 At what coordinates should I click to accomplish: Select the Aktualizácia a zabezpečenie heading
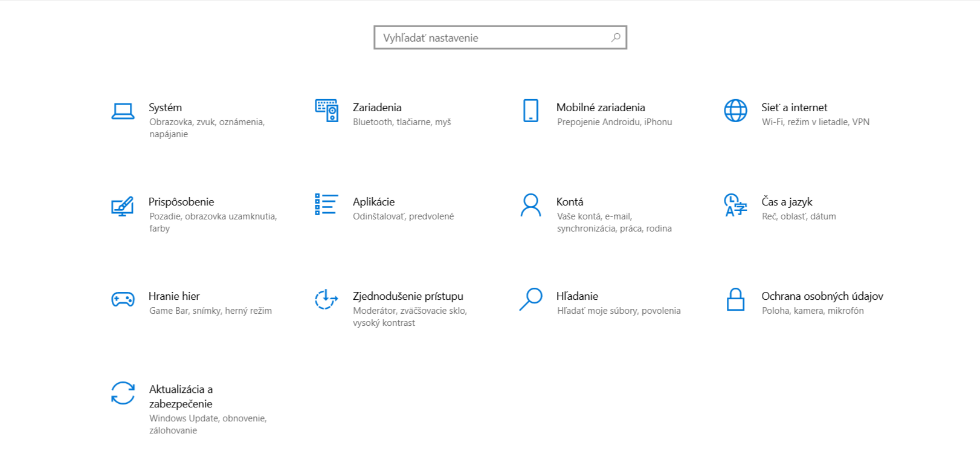(x=181, y=397)
